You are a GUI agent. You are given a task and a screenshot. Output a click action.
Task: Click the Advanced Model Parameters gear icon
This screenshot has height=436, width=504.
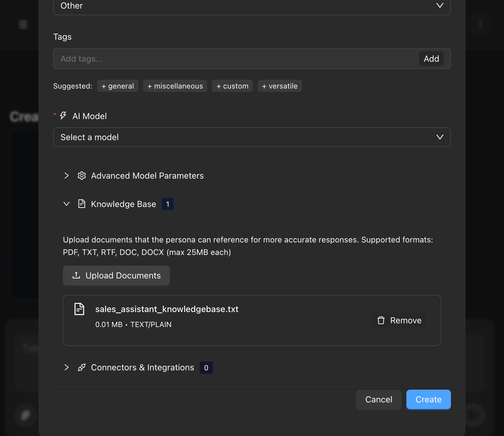(x=81, y=176)
